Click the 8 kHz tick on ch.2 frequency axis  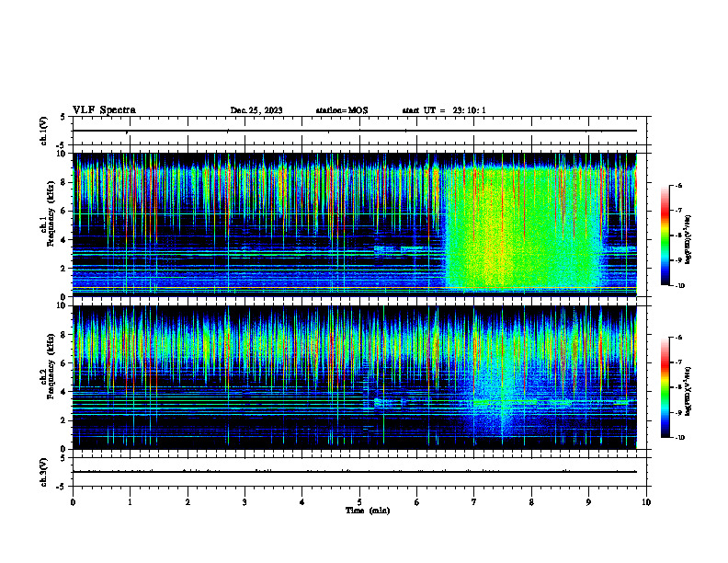coord(64,335)
